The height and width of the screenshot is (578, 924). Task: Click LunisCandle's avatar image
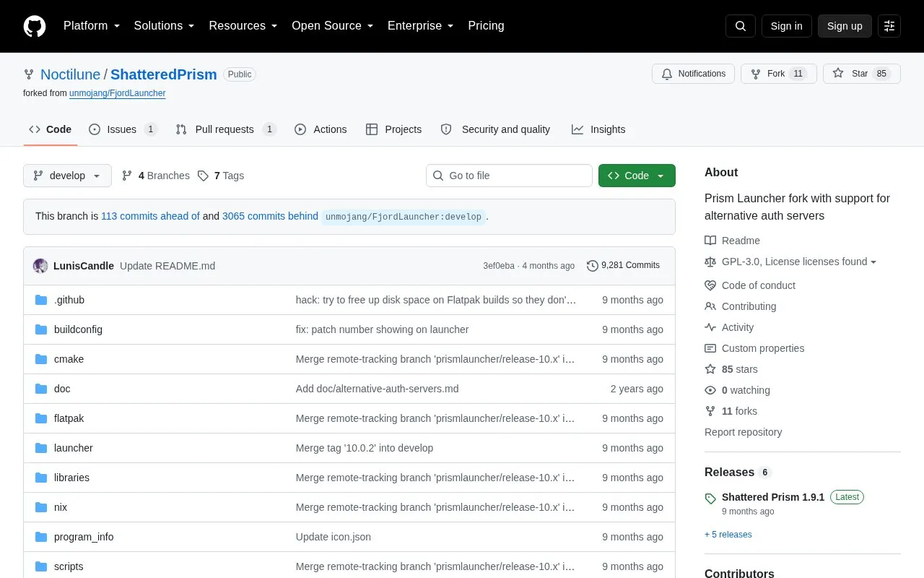[40, 266]
